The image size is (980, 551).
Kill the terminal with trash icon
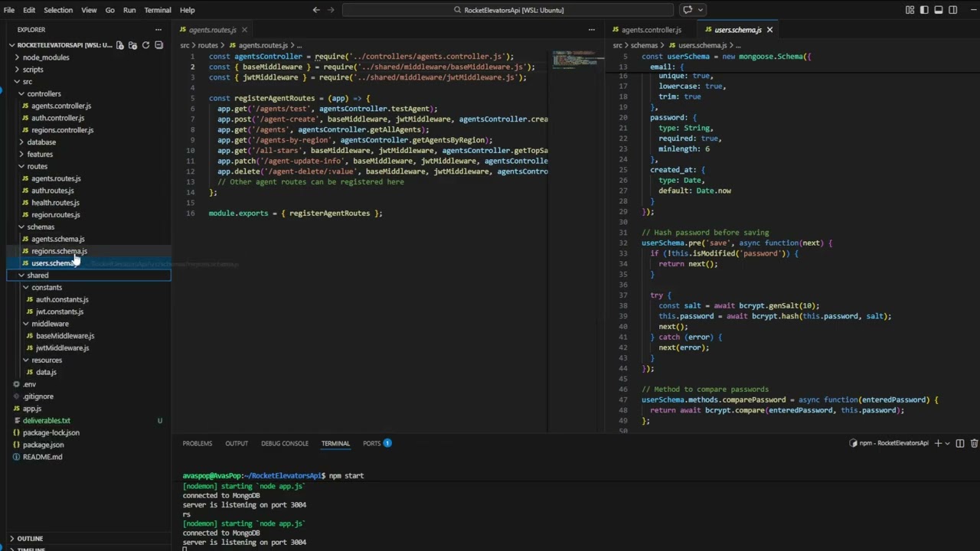[974, 443]
